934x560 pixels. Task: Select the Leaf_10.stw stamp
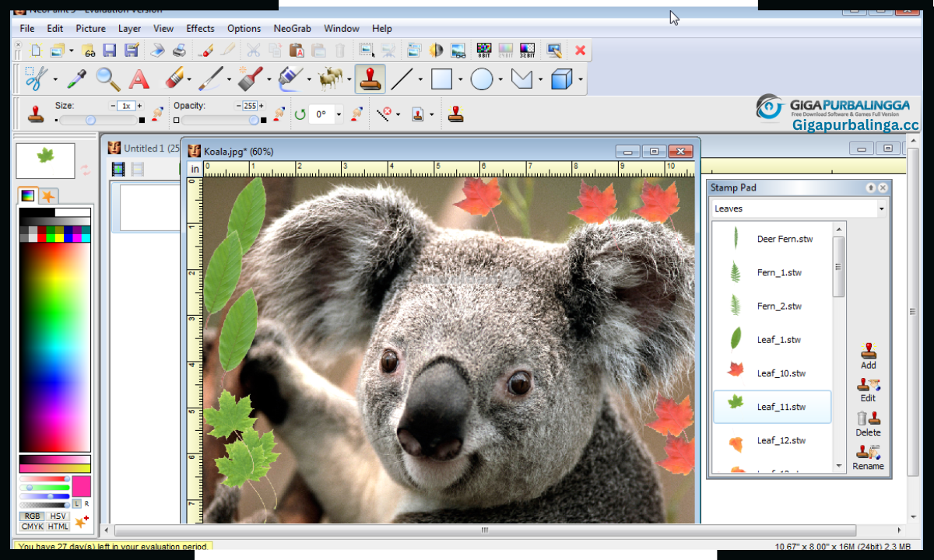[771, 373]
